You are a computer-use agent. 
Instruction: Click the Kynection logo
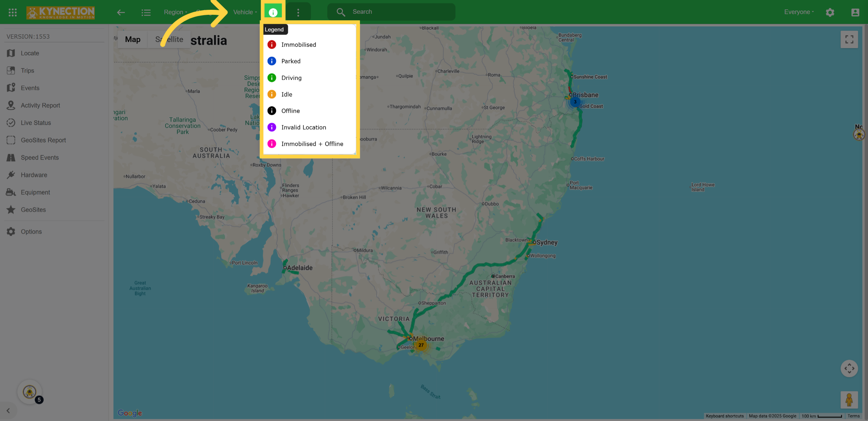click(60, 12)
